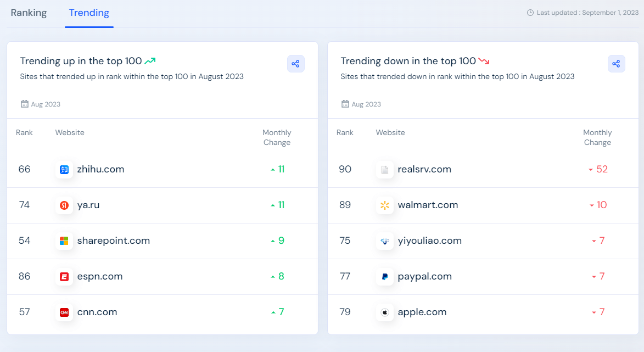Click the ESPN icon
The height and width of the screenshot is (352, 644).
[x=64, y=276]
